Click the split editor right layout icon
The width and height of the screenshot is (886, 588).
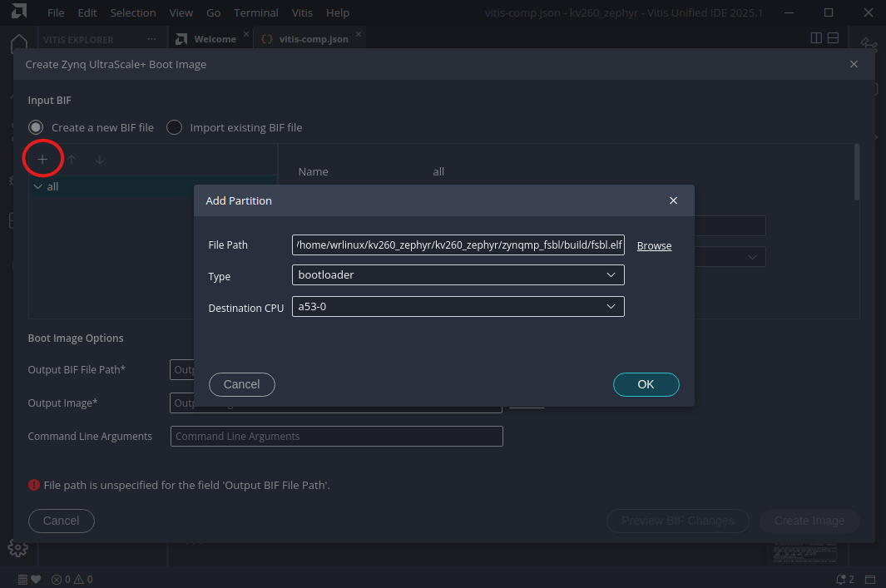click(817, 38)
